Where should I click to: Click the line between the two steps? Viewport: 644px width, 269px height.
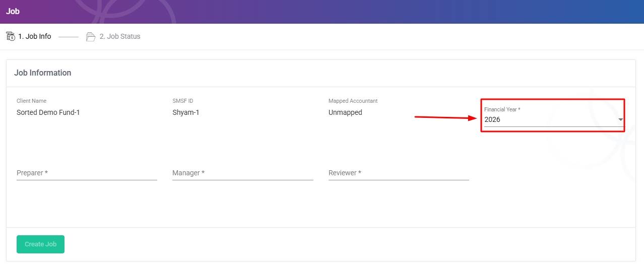(69, 37)
